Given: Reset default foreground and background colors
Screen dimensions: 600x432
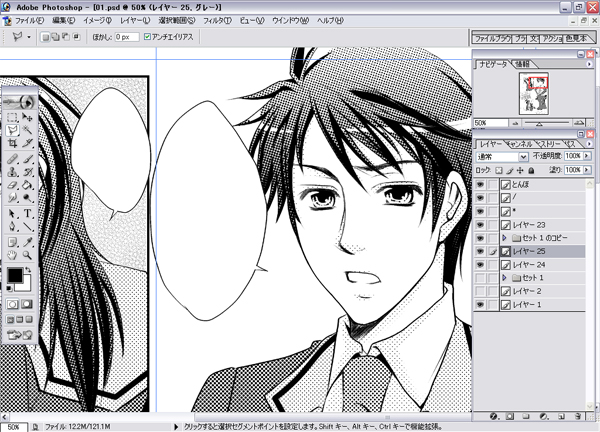Looking at the screenshot, I should click(10, 288).
